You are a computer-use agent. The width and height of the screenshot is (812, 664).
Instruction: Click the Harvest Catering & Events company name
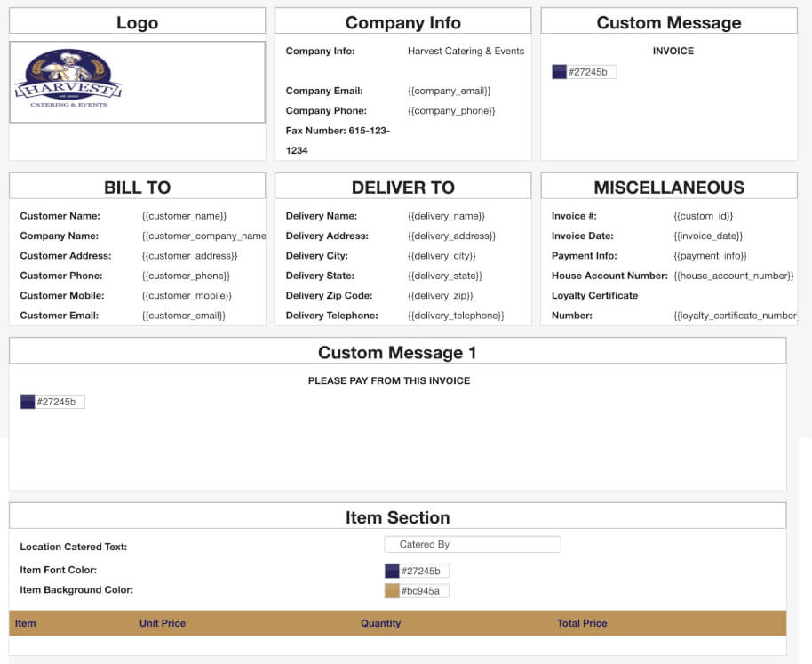coord(466,51)
